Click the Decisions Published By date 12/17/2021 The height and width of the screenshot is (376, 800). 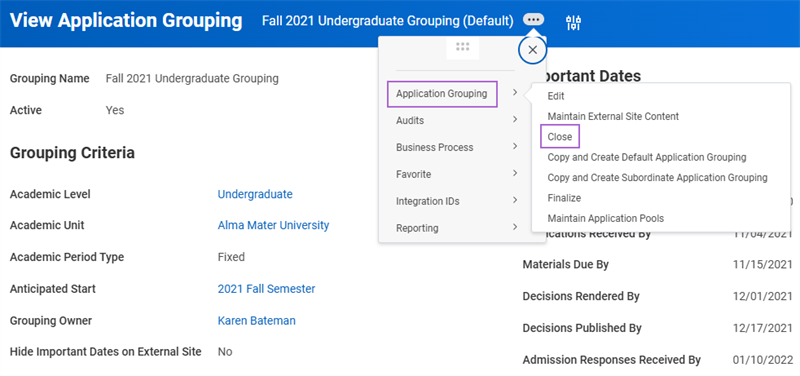pos(762,328)
